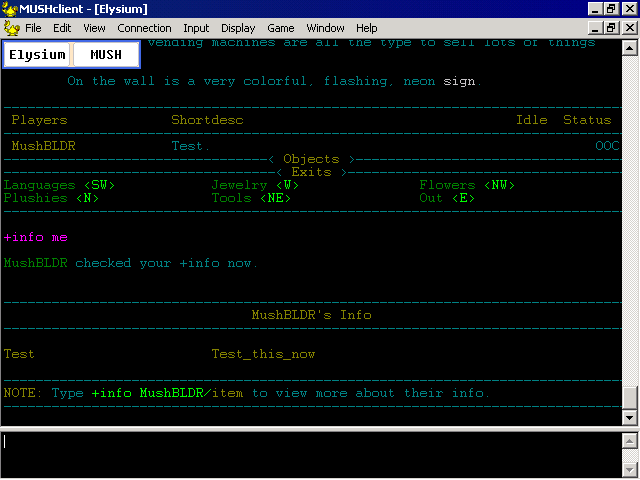
Task: Open the Edit menu
Action: click(62, 28)
